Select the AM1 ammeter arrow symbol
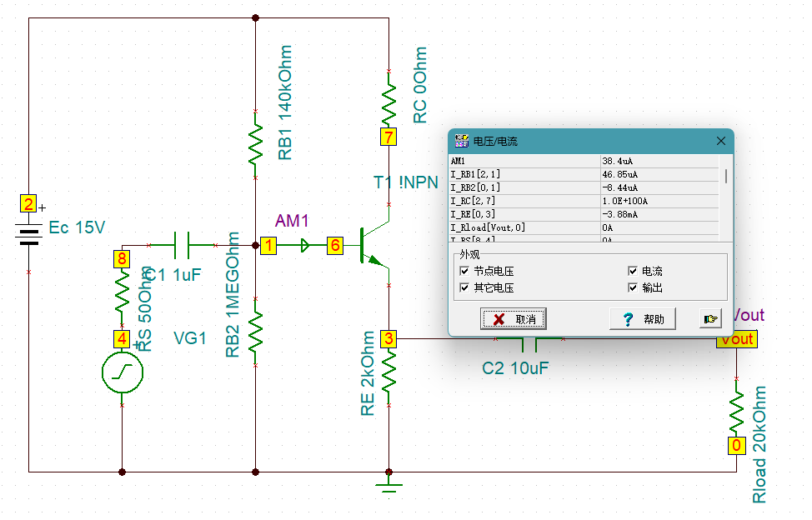This screenshot has width=812, height=520. click(305, 246)
